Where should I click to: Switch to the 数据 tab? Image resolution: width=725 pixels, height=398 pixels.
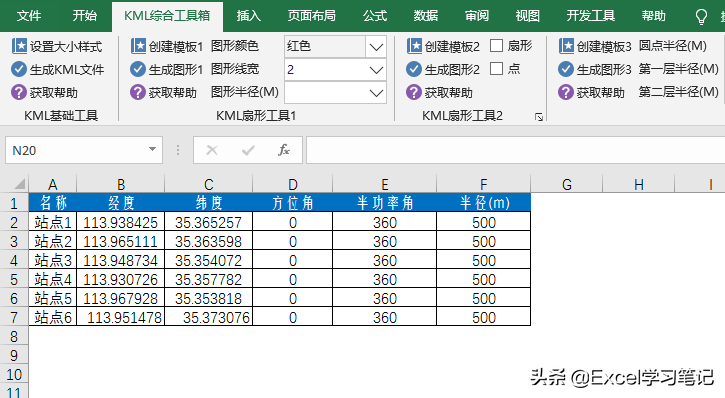tap(425, 16)
